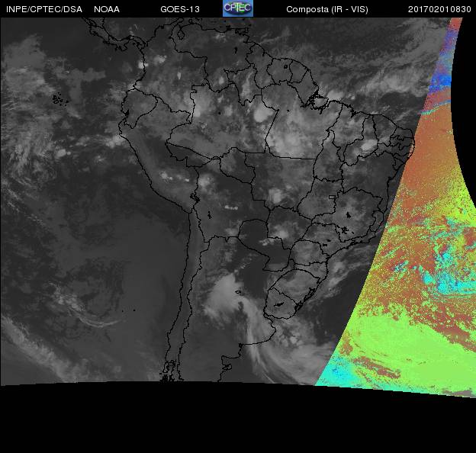476x453 pixels.
Task: Click the NOAA label in header
Action: 107,9
